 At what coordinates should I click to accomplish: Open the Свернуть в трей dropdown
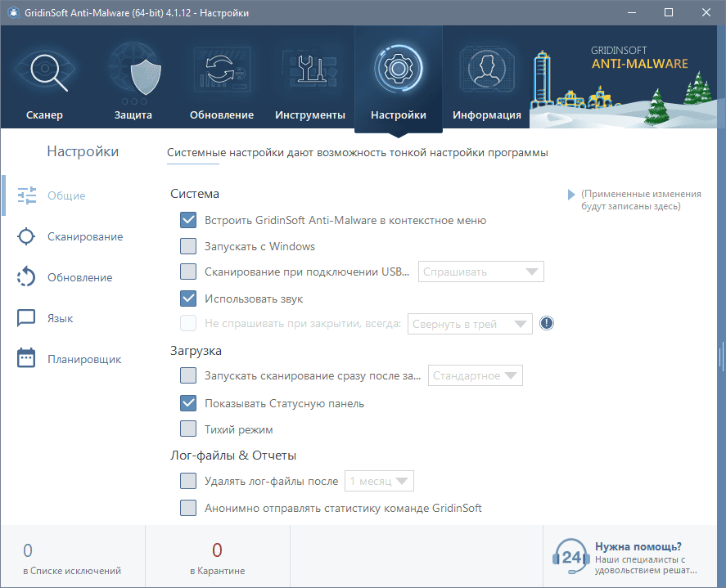pos(470,324)
